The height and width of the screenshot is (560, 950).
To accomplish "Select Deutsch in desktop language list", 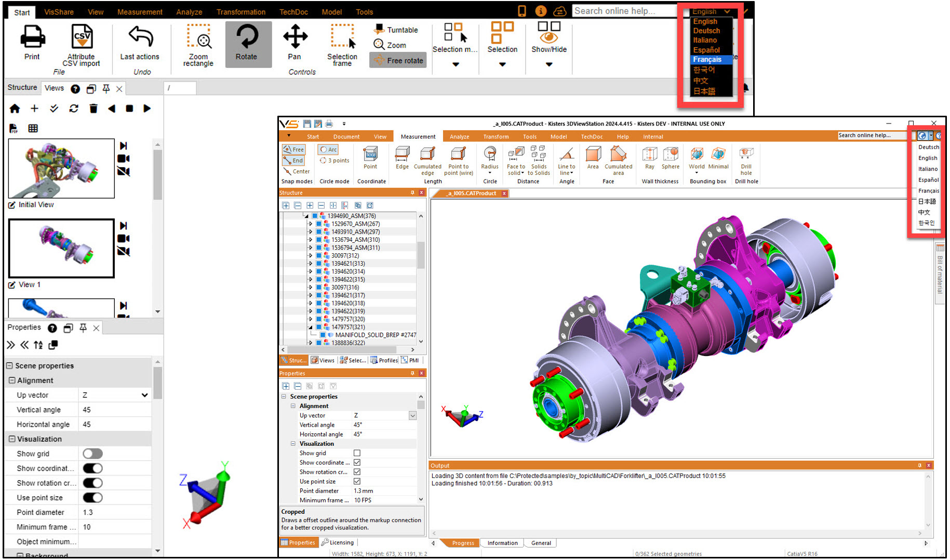I will 928,147.
